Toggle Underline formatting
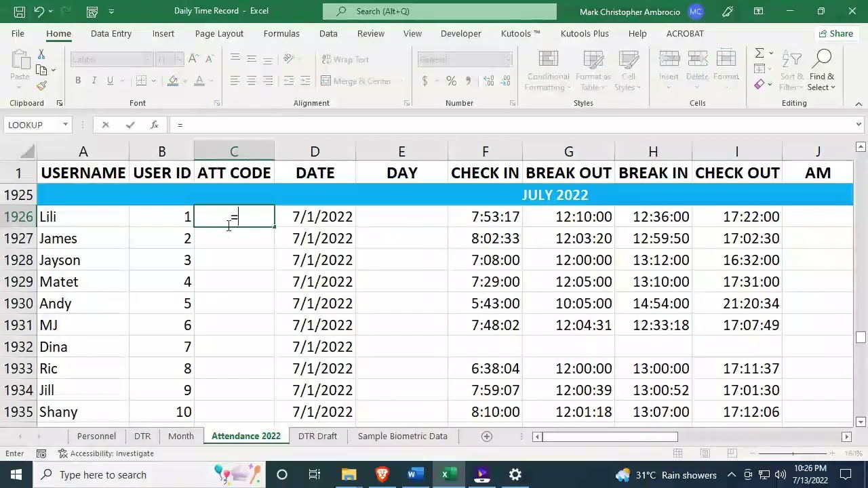Viewport: 868px width, 488px height. (x=110, y=81)
